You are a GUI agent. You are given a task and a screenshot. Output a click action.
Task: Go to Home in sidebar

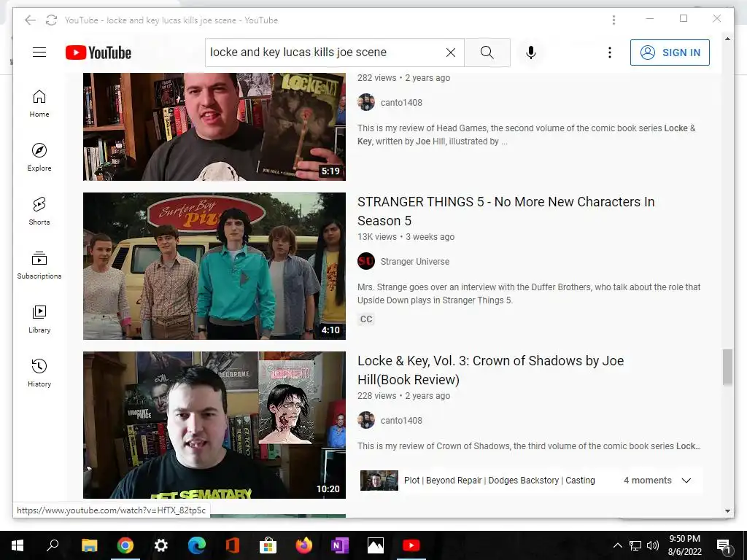pos(39,104)
